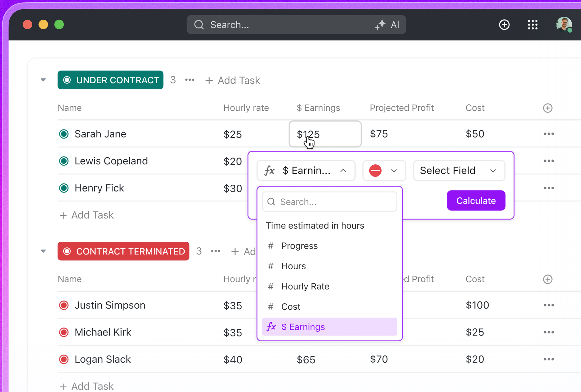The image size is (581, 392).
Task: Click the plus circle icon in top bar
Action: (x=504, y=25)
